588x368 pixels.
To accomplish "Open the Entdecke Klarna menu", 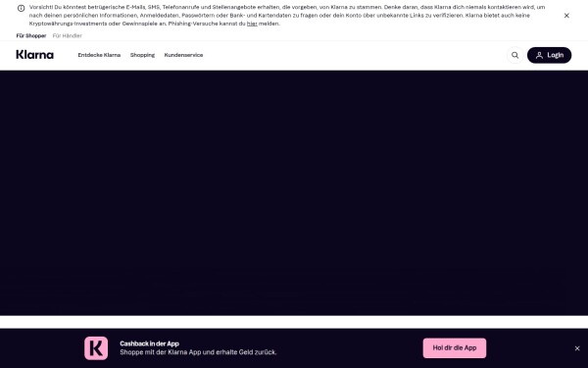I will click(99, 55).
